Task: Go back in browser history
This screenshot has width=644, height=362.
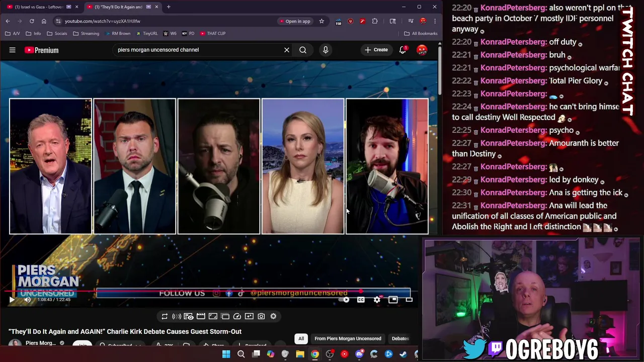Action: pyautogui.click(x=8, y=21)
